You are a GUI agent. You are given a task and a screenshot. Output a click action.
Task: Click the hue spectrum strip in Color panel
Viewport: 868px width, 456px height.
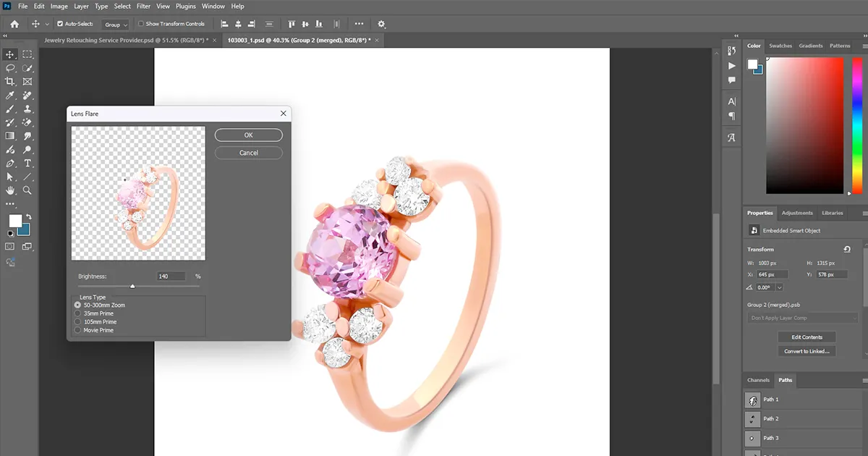(x=857, y=126)
